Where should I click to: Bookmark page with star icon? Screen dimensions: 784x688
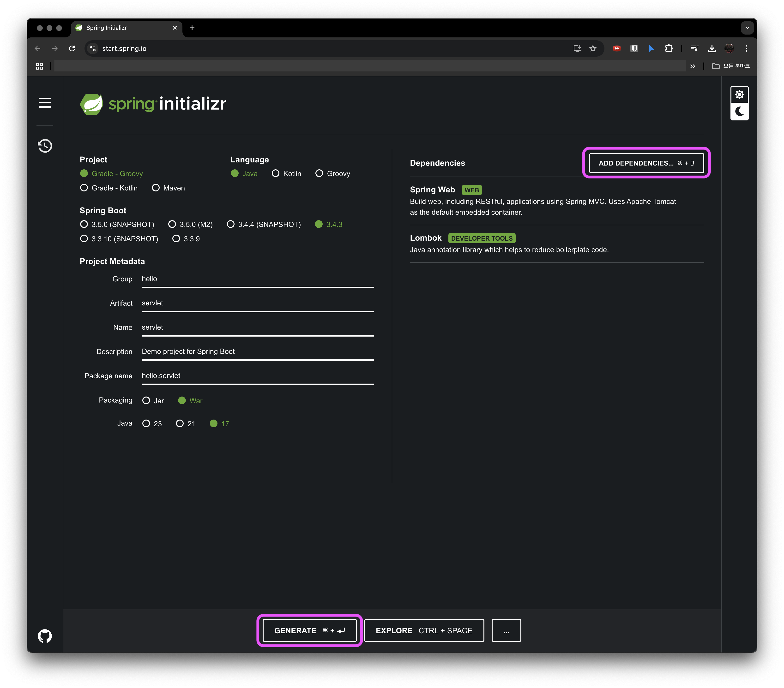coord(593,48)
